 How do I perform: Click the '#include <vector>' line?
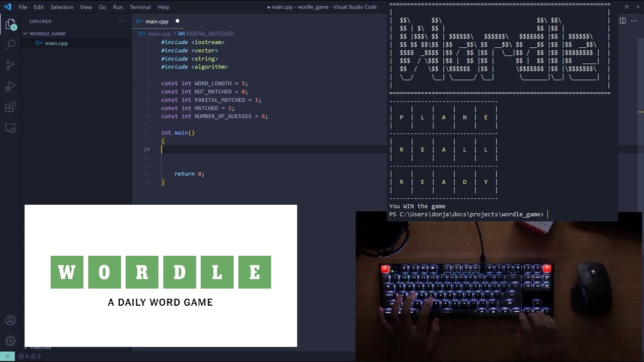coord(189,50)
